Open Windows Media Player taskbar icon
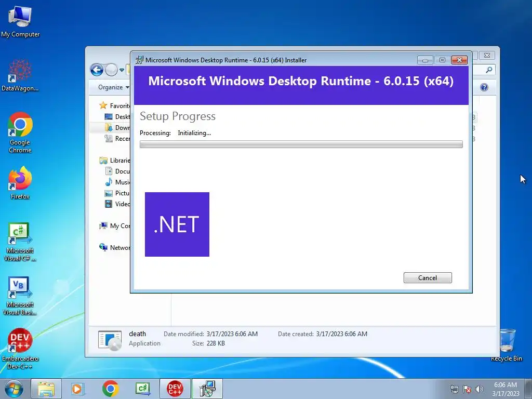Screen dimensions: 532x399 pyautogui.click(x=77, y=389)
